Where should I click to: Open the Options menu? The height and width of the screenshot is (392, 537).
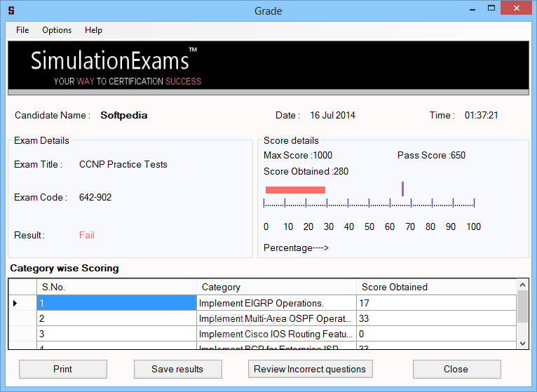57,30
